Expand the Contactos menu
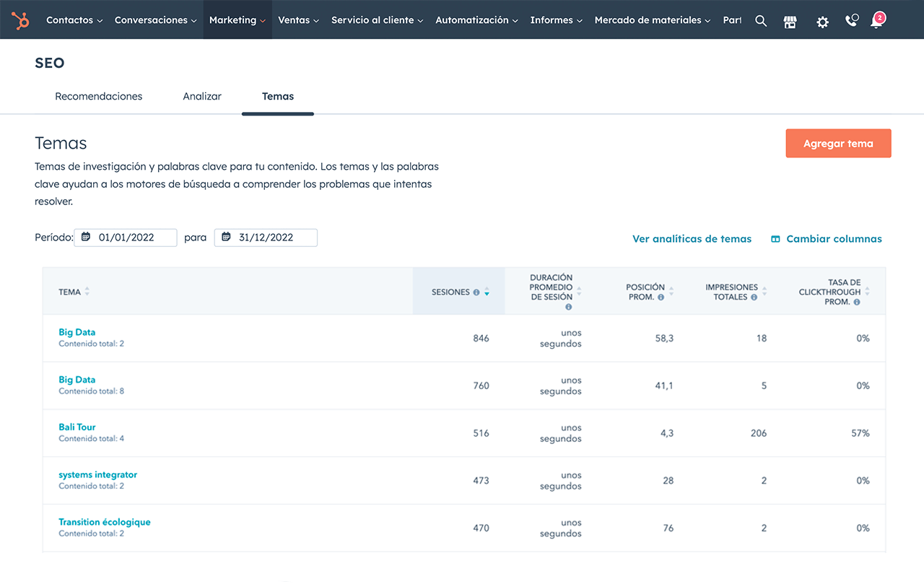Image resolution: width=924 pixels, height=587 pixels. pyautogui.click(x=74, y=20)
